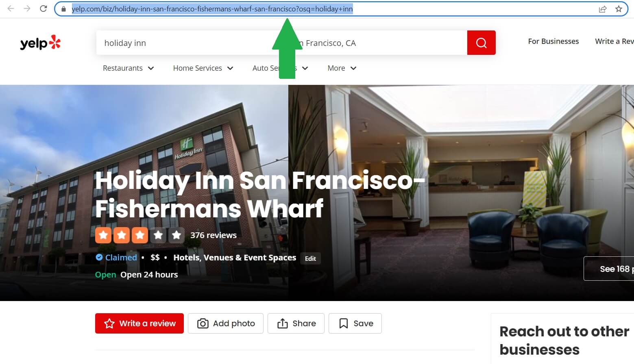Click the red search magnifier button

481,43
